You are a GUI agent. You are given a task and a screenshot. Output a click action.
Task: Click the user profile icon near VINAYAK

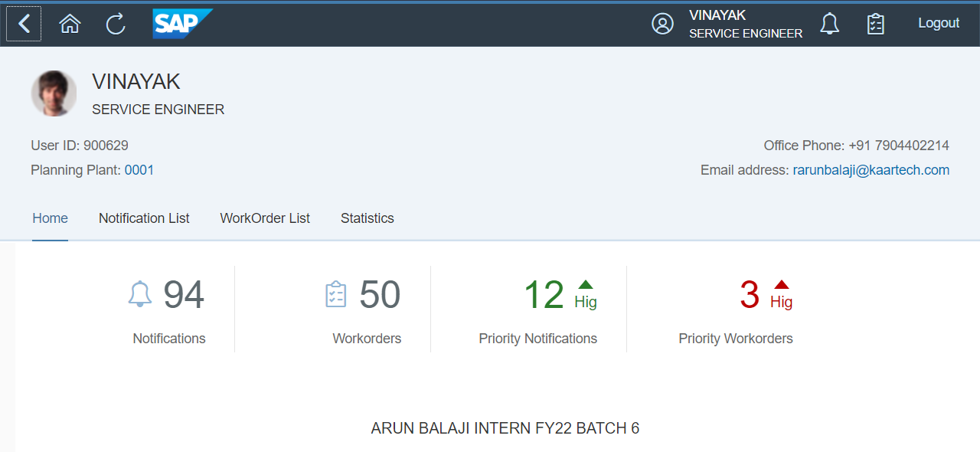[x=662, y=24]
